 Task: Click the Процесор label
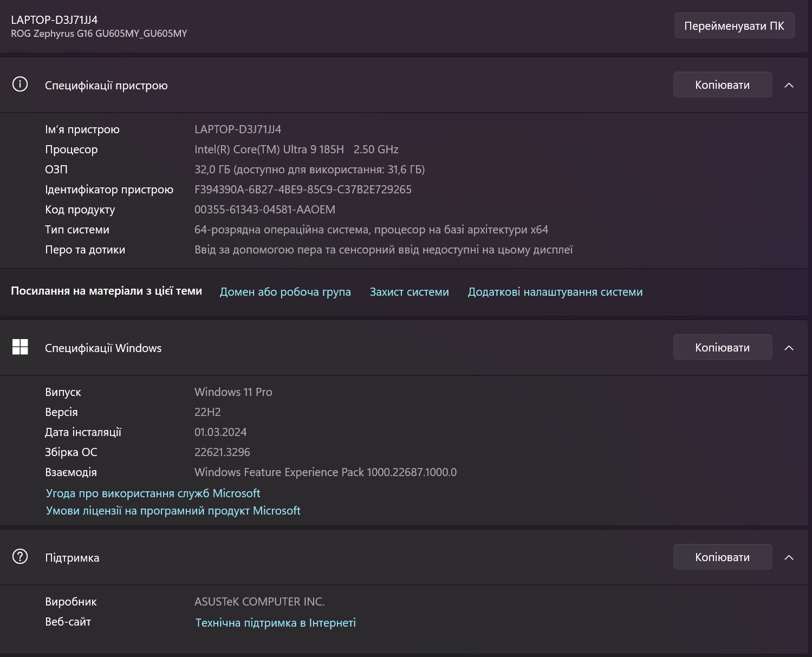72,149
